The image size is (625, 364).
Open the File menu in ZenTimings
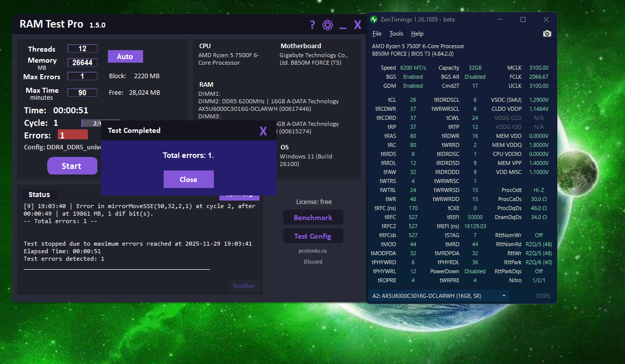(x=377, y=34)
